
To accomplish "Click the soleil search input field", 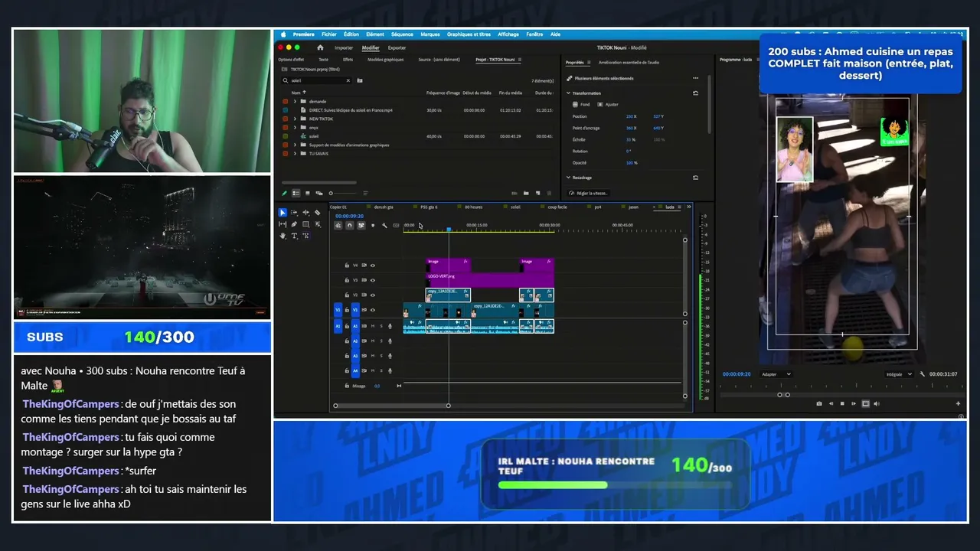I will point(318,80).
